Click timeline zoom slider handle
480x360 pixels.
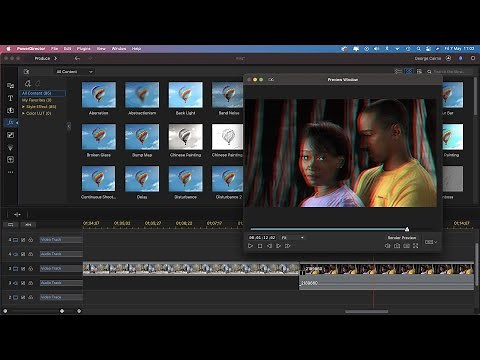pyautogui.click(x=62, y=311)
